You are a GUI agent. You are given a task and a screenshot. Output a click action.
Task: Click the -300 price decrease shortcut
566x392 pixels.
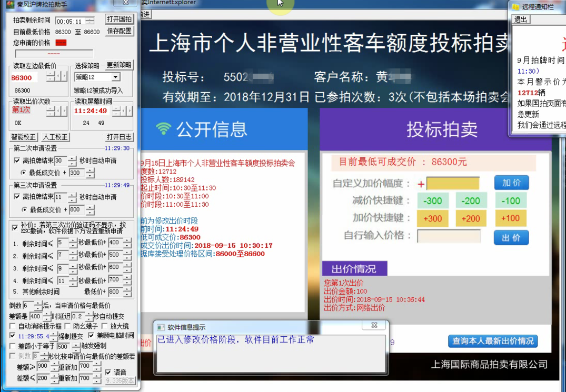coord(433,201)
